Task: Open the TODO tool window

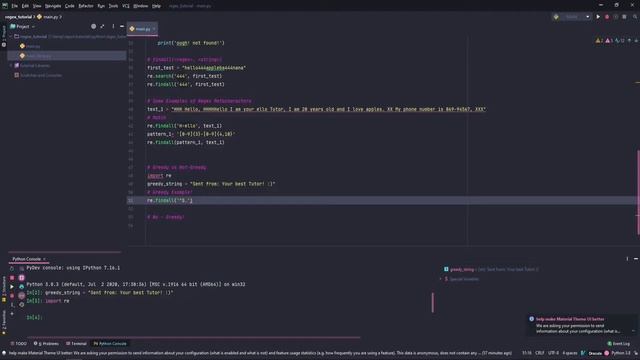Action: [18, 344]
